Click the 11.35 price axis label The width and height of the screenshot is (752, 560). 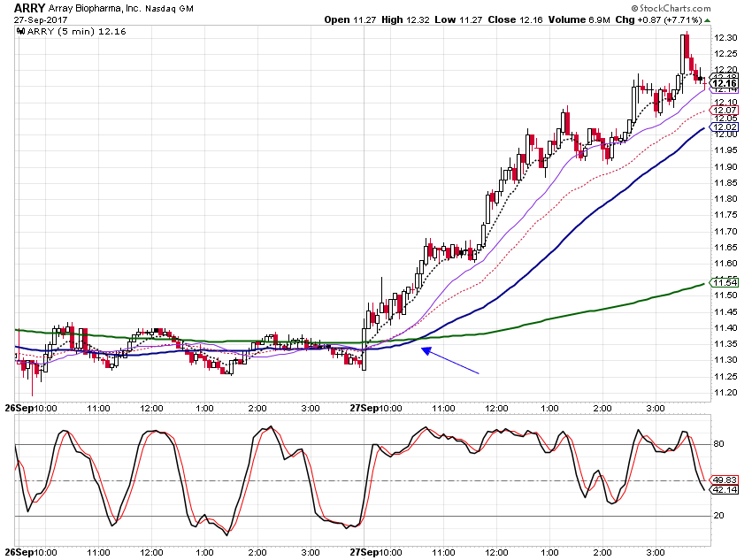[725, 344]
